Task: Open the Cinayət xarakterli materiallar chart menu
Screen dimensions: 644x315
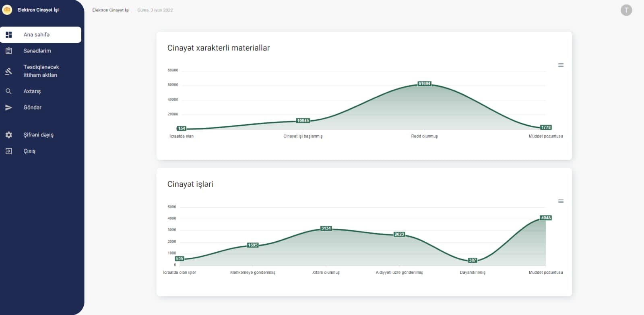Action: pyautogui.click(x=561, y=65)
